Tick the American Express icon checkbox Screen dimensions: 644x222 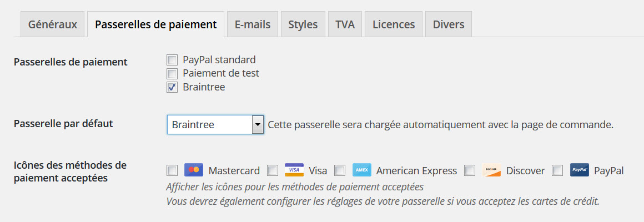340,170
